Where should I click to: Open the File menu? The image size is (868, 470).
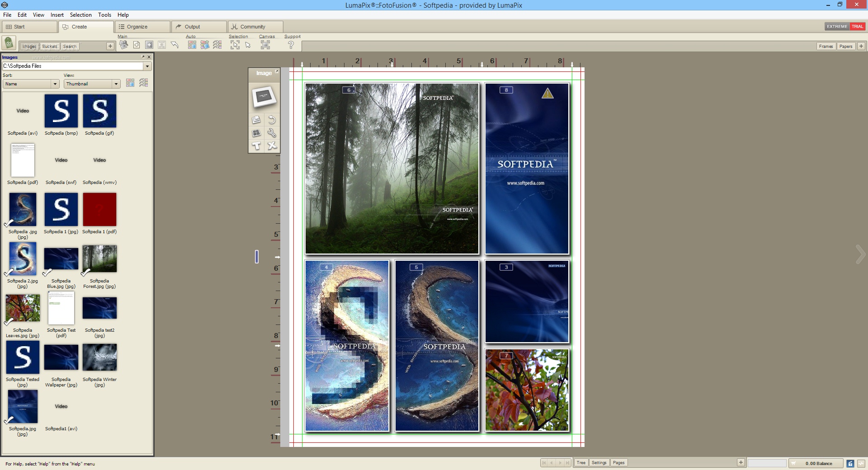[x=7, y=15]
